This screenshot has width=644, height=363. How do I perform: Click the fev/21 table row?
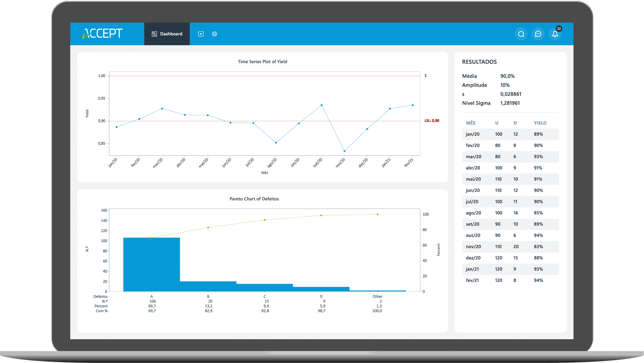click(510, 280)
